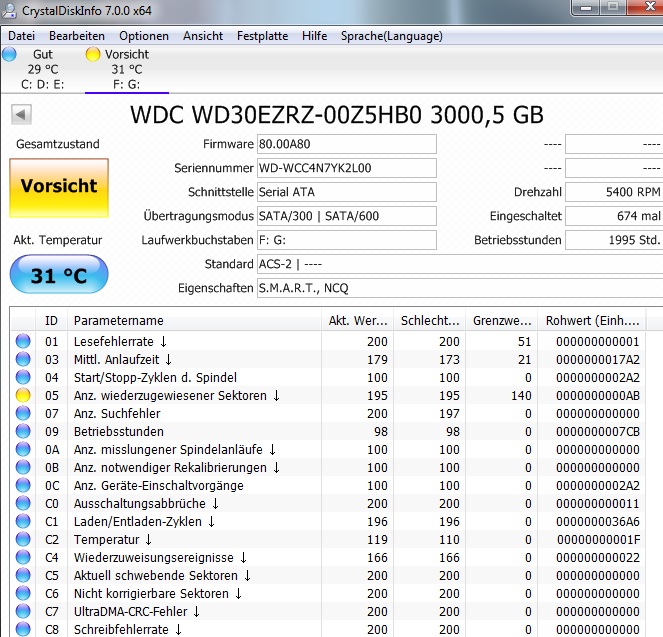
Task: Click status icon of Start/Stopp-Zyklen d. Spindel row
Action: [x=23, y=377]
